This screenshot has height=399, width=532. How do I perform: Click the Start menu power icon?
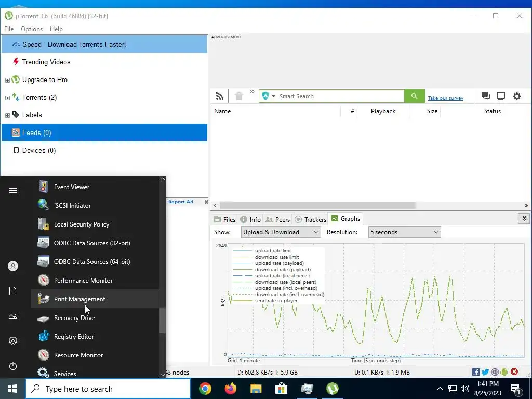click(x=13, y=366)
